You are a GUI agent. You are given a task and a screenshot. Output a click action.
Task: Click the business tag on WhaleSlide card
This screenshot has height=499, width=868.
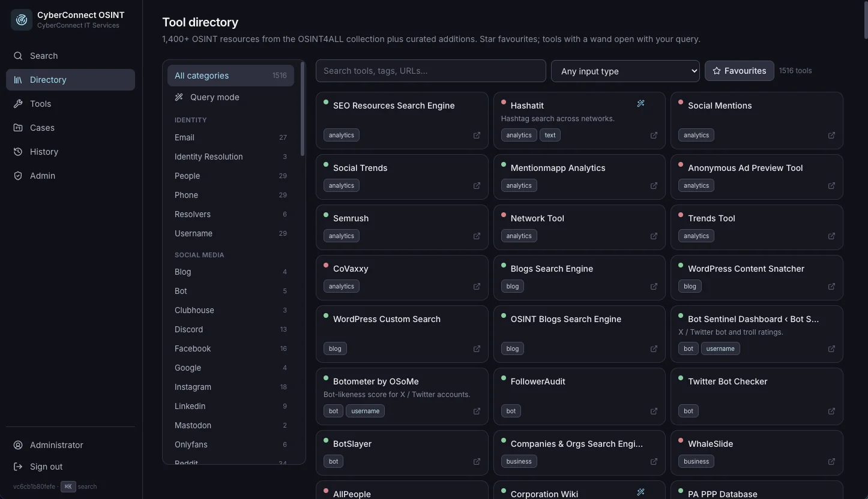coord(696,462)
